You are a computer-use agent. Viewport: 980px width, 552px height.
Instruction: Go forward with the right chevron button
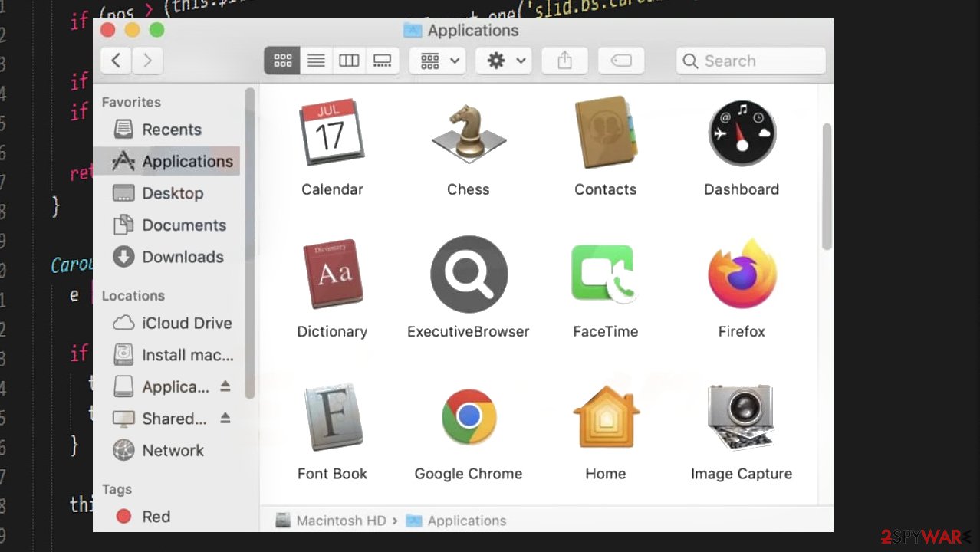(147, 61)
